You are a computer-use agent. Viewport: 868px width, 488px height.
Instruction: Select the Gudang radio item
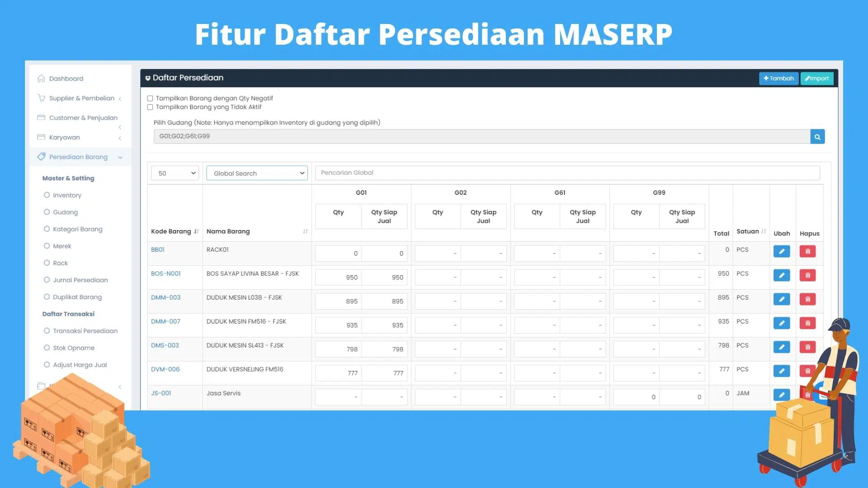[x=47, y=212]
